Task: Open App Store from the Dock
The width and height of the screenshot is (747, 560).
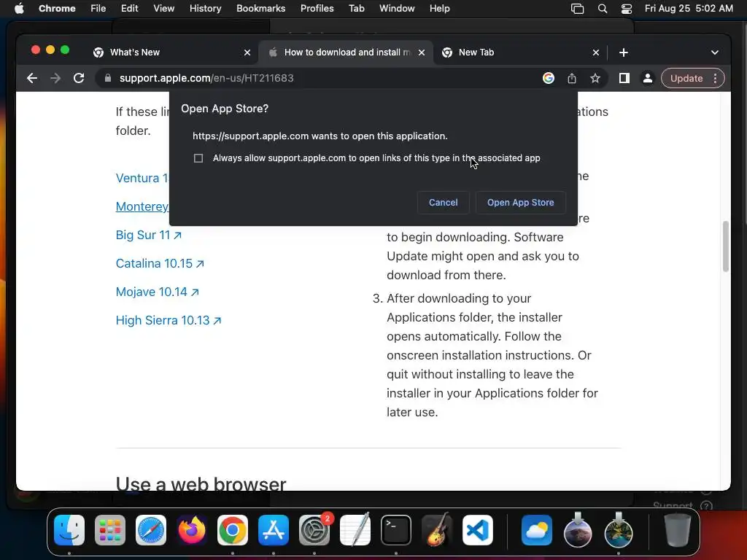Action: click(274, 530)
